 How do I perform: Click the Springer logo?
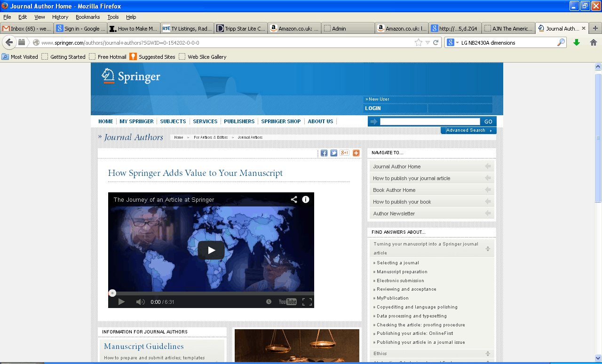tap(131, 76)
